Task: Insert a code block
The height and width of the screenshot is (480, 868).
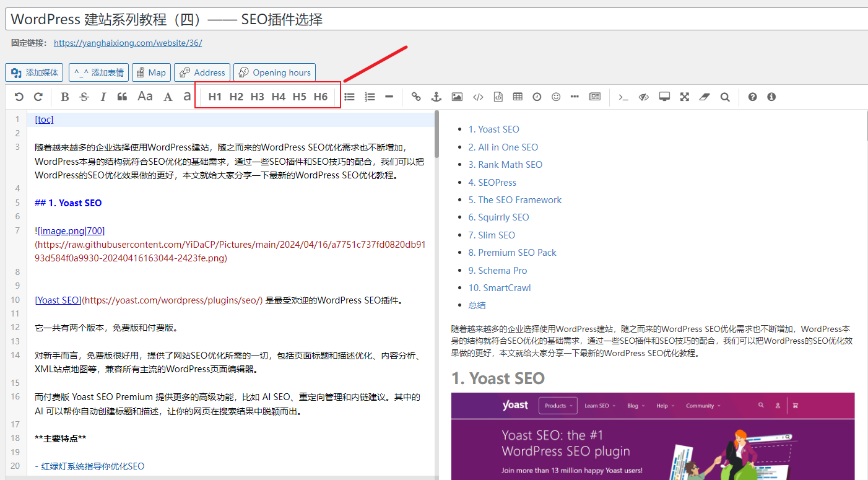Action: click(x=498, y=97)
